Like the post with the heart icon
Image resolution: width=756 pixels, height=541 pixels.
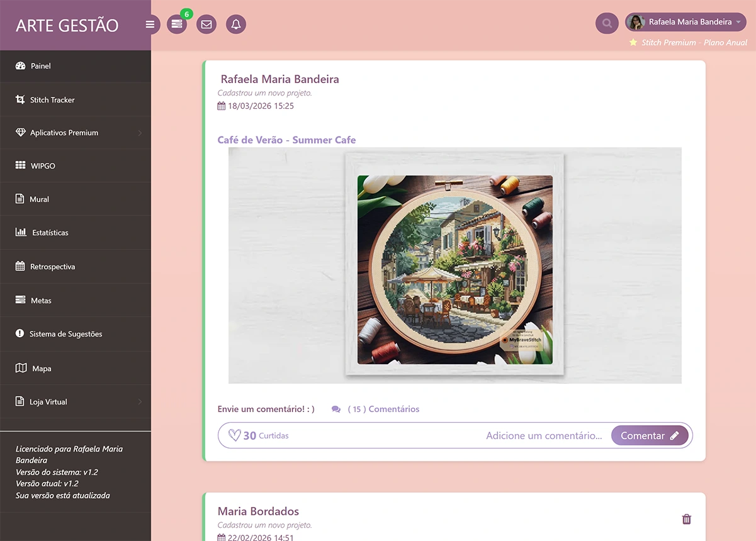click(234, 435)
